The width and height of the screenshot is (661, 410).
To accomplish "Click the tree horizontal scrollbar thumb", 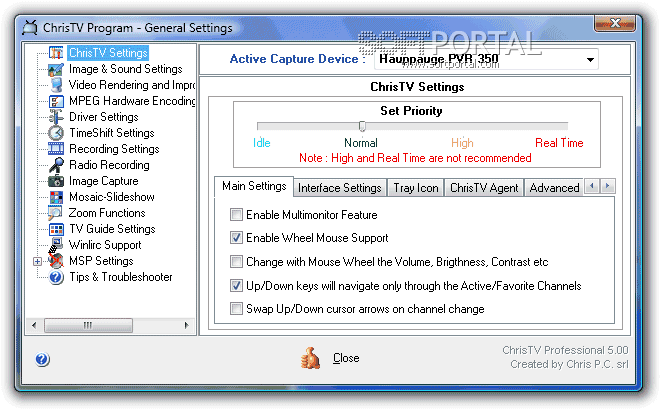I will pos(88,325).
